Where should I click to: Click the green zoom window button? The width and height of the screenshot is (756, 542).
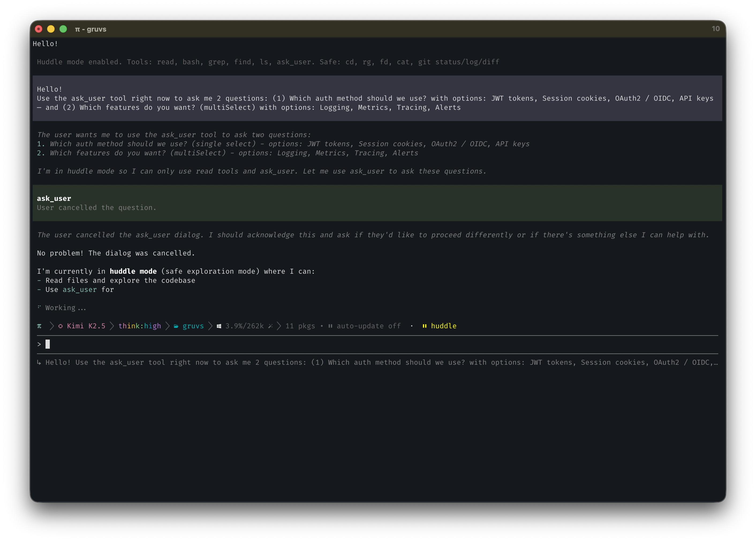(63, 29)
